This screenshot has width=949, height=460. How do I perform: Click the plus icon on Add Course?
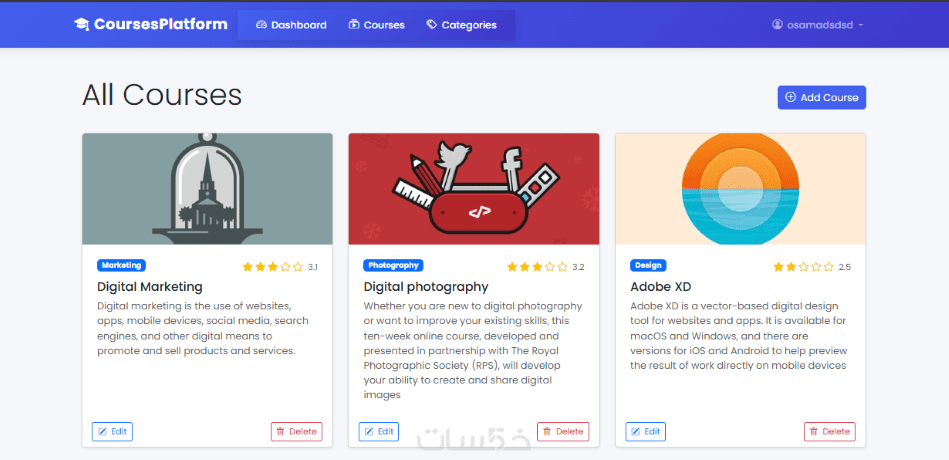[x=791, y=97]
